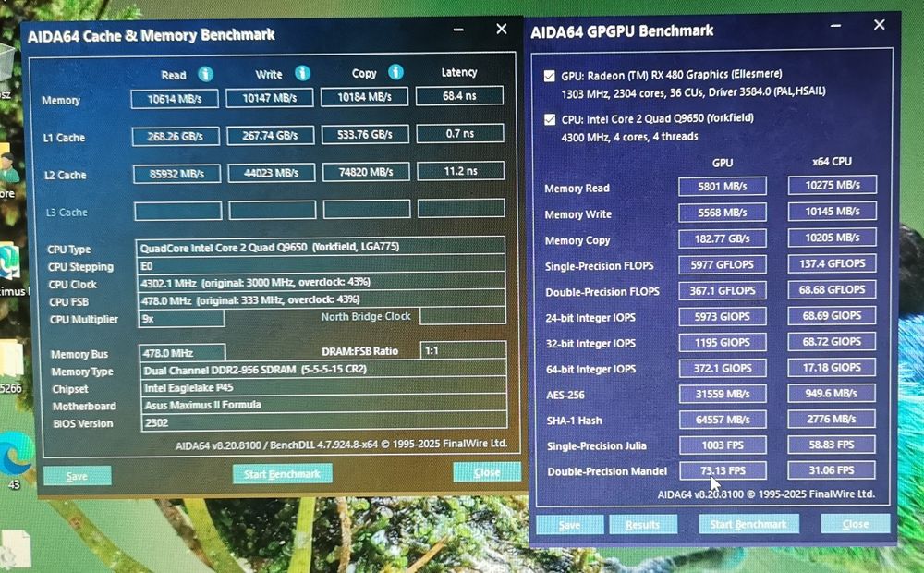Select GPU Memory Write 5568 MB/s
This screenshot has width=924, height=573.
(723, 213)
